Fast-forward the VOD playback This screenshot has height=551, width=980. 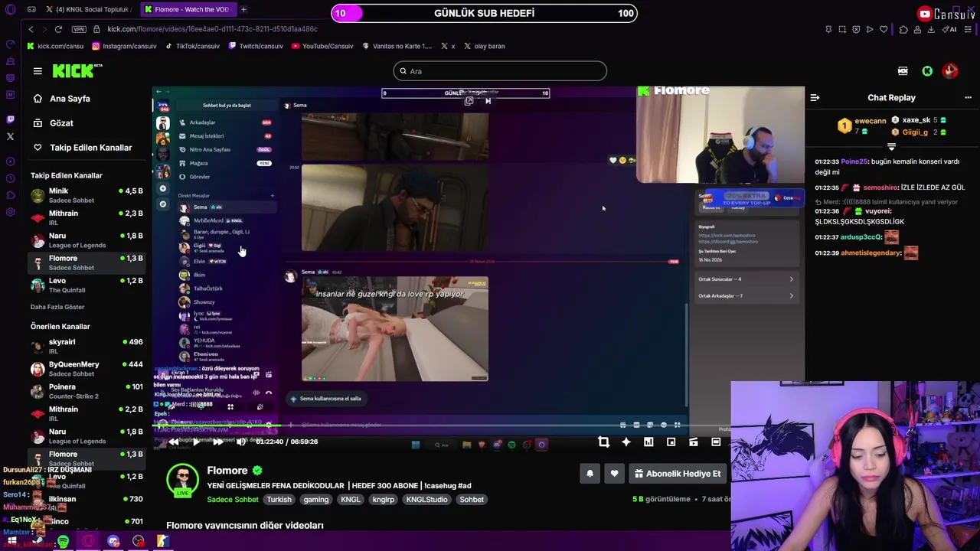[218, 442]
